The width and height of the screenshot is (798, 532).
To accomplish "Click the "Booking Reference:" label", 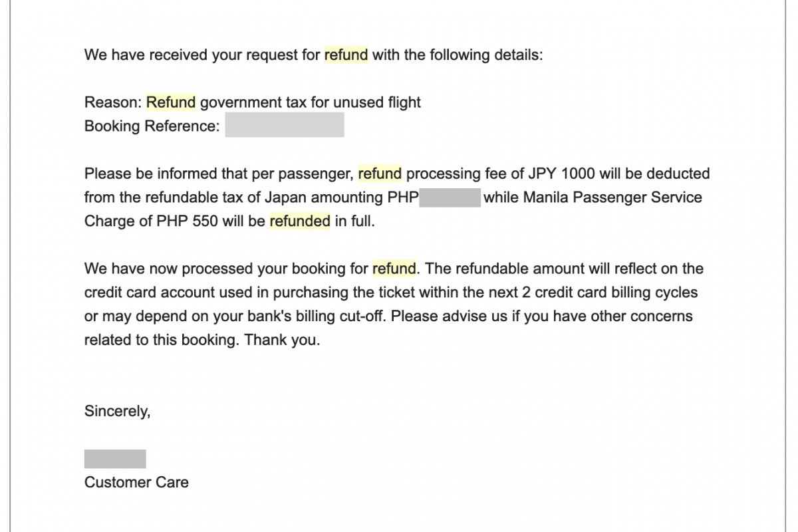I will [x=152, y=126].
